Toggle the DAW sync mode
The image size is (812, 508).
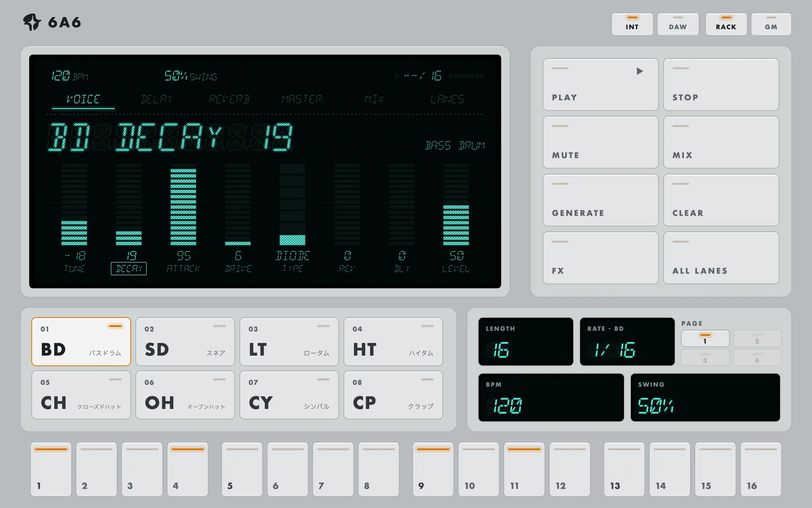pyautogui.click(x=678, y=24)
